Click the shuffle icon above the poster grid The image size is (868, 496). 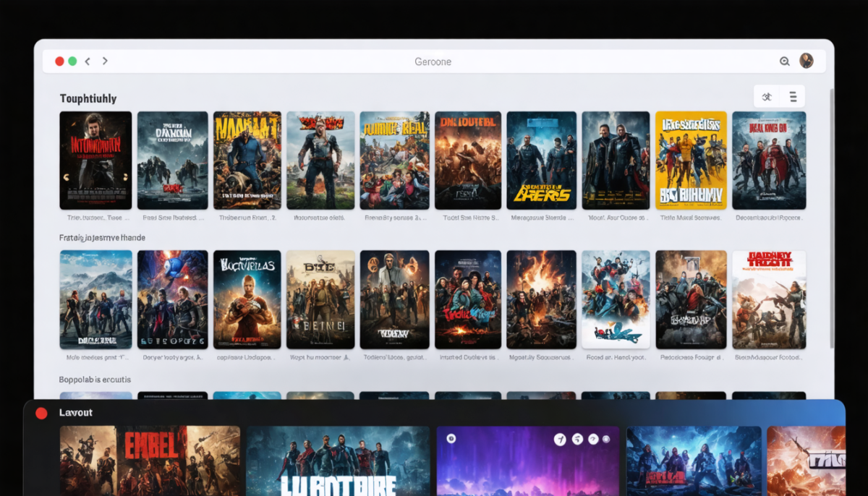click(767, 96)
